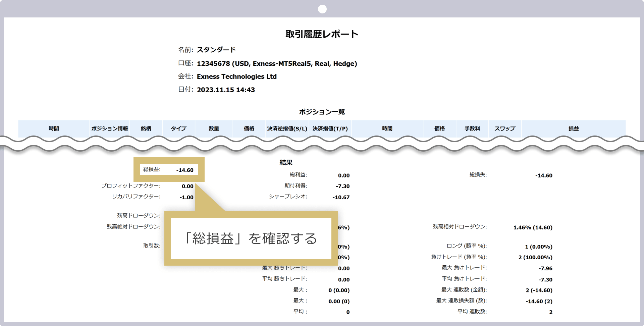The height and width of the screenshot is (326, 644).
Task: Click the プロフィットファクター label
Action: (131, 186)
